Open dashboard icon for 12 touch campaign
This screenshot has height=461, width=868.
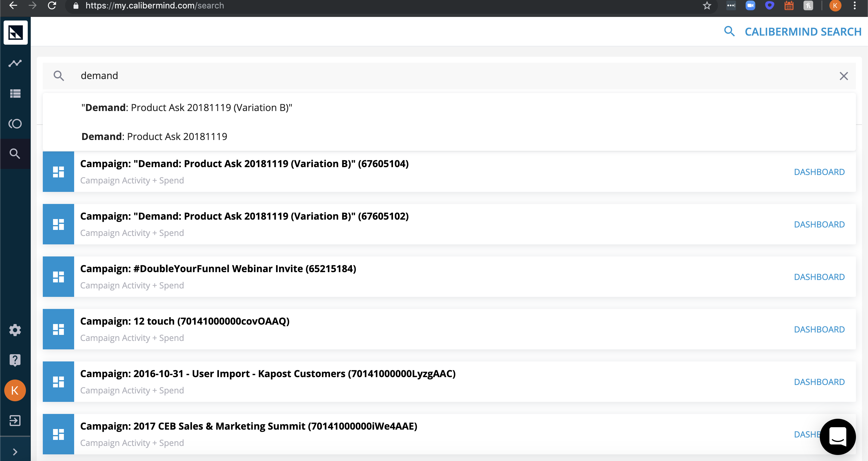(x=58, y=329)
